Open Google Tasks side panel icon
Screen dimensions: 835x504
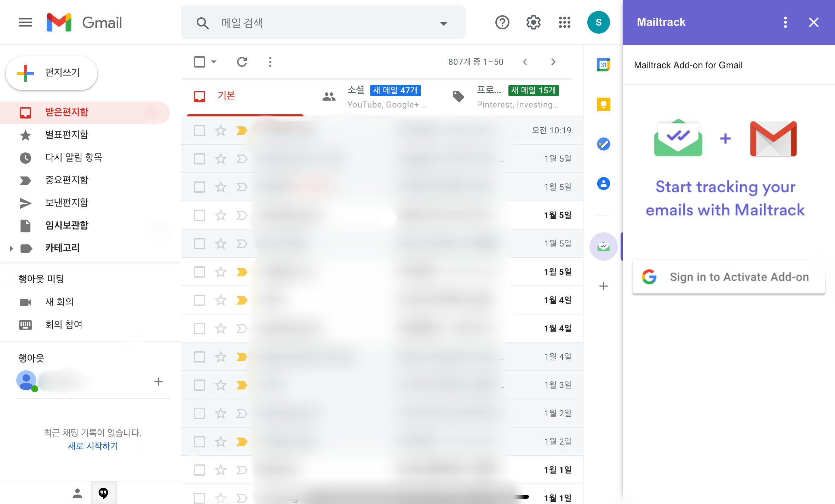pyautogui.click(x=603, y=144)
